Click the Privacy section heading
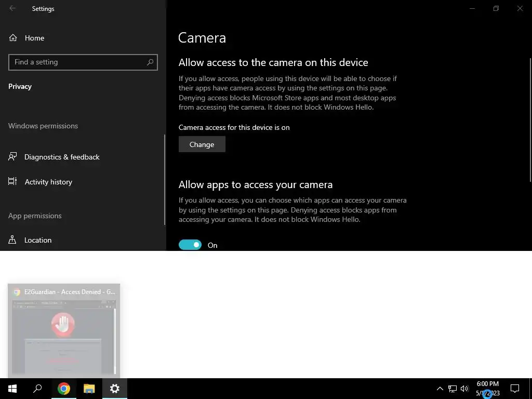Screen dimensions: 532x399 click(x=20, y=87)
